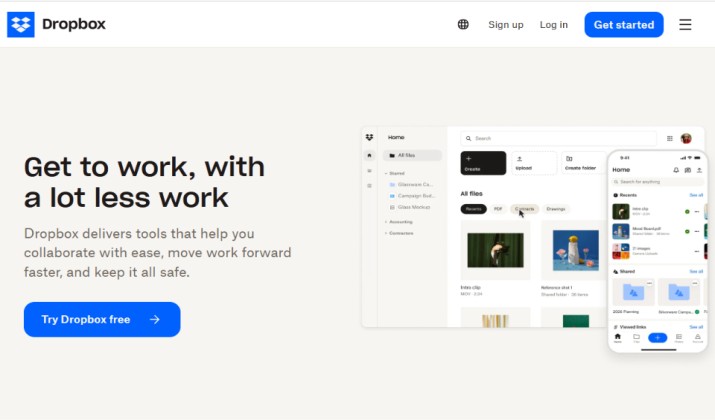715x420 pixels.
Task: Open the striped gold file thumbnail at bottom
Action: tap(495, 321)
